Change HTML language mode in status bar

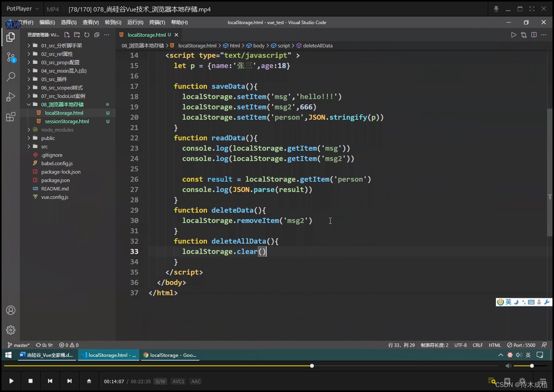pyautogui.click(x=495, y=345)
